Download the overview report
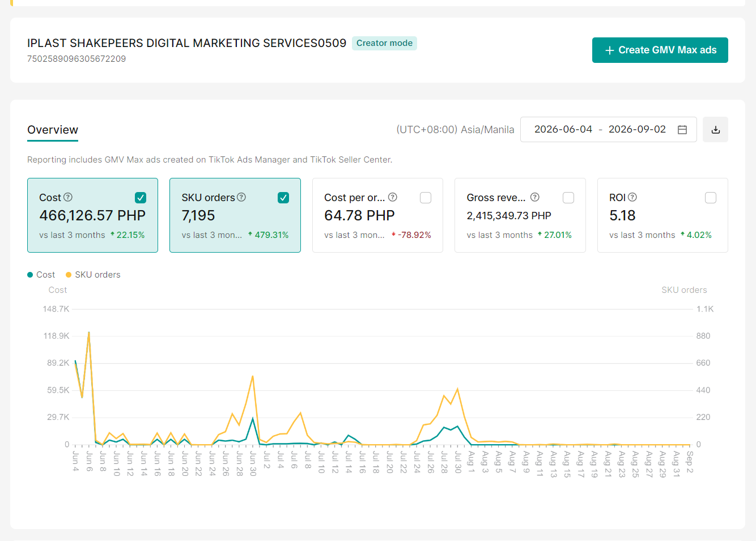This screenshot has height=541, width=756. (x=715, y=130)
